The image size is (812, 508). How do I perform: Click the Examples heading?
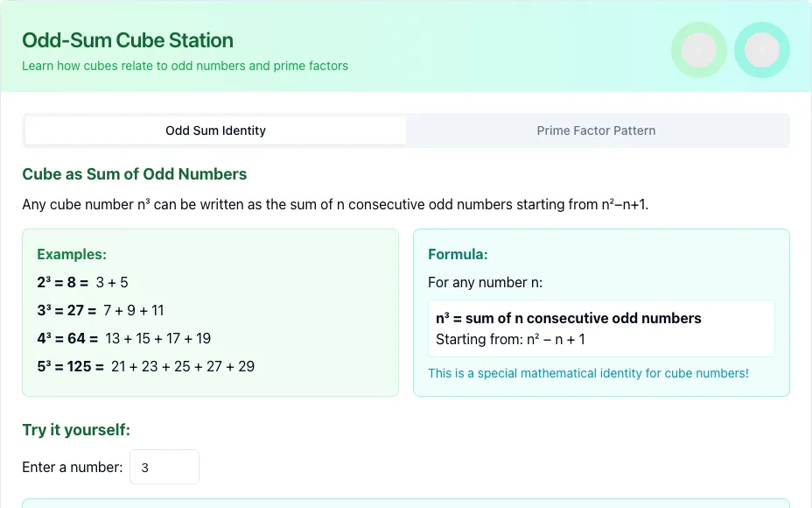click(x=72, y=255)
